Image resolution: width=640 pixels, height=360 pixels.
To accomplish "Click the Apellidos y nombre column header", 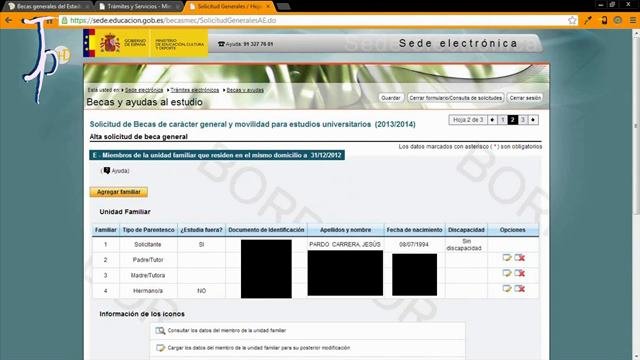I will (x=346, y=230).
